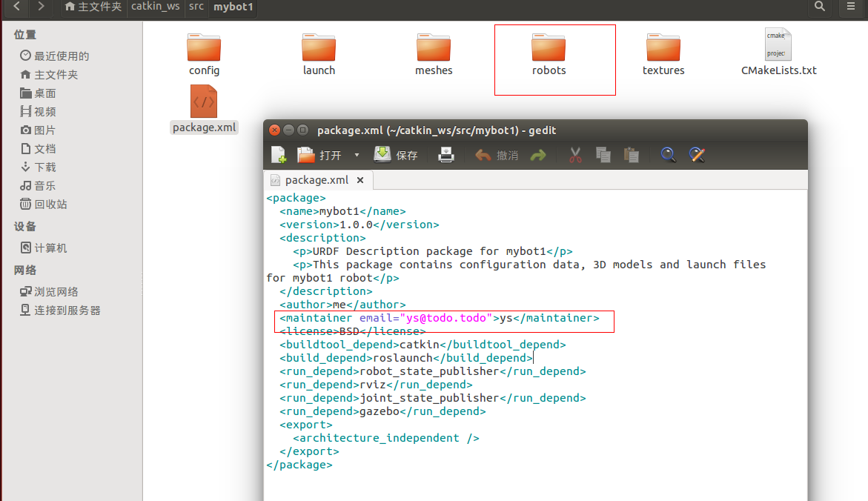This screenshot has width=868, height=501.
Task: Create a new document in gedit
Action: tap(279, 155)
